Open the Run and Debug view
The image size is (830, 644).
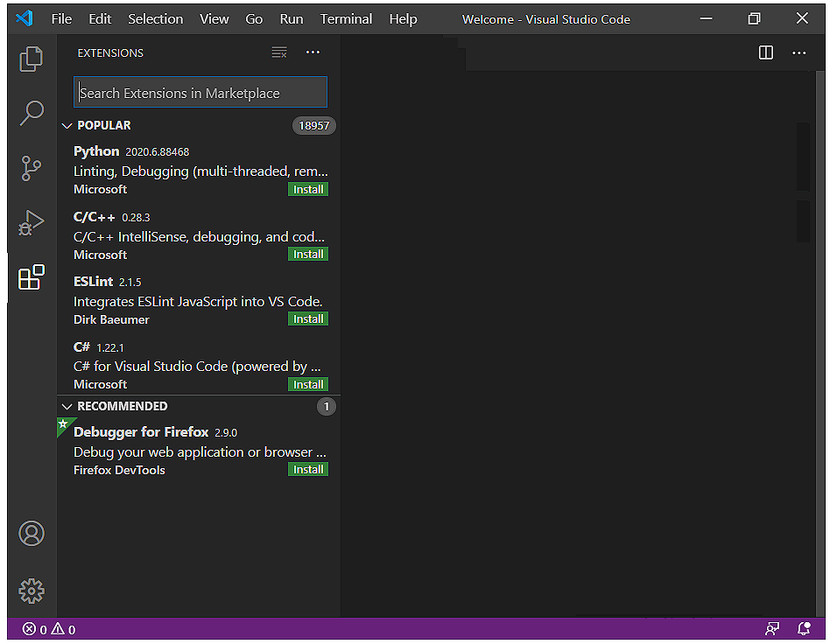pos(32,222)
